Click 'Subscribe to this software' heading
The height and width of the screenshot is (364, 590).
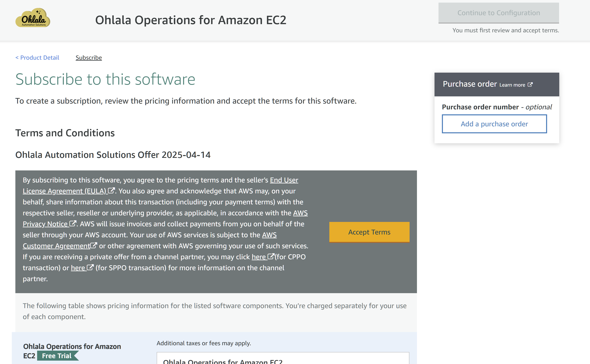click(x=105, y=79)
